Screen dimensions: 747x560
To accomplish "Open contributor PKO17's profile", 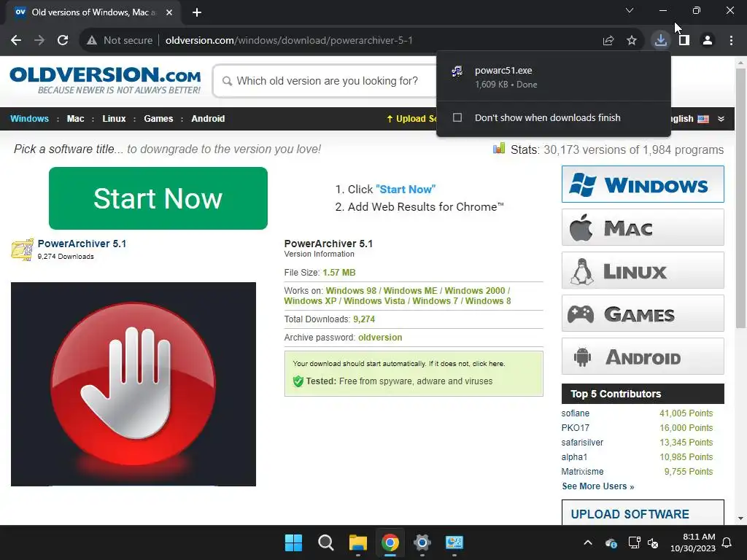I will (575, 427).
